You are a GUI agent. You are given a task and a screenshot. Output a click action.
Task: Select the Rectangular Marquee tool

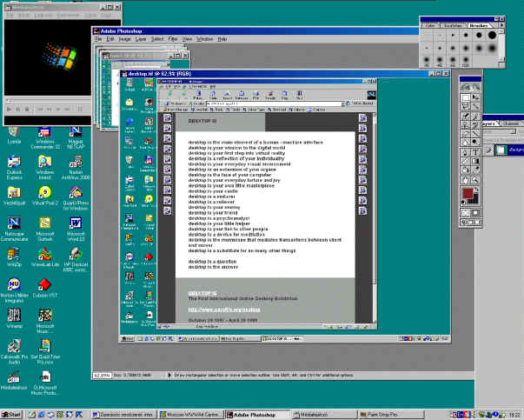pos(466,97)
